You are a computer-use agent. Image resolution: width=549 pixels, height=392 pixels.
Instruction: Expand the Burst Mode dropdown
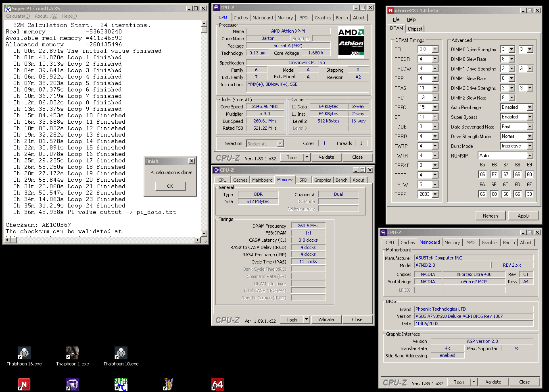tap(530, 146)
